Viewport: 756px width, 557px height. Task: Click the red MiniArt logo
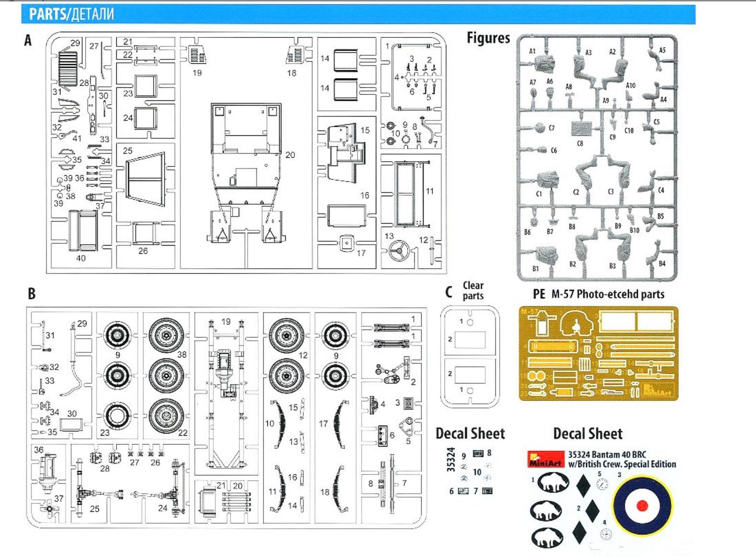click(546, 460)
